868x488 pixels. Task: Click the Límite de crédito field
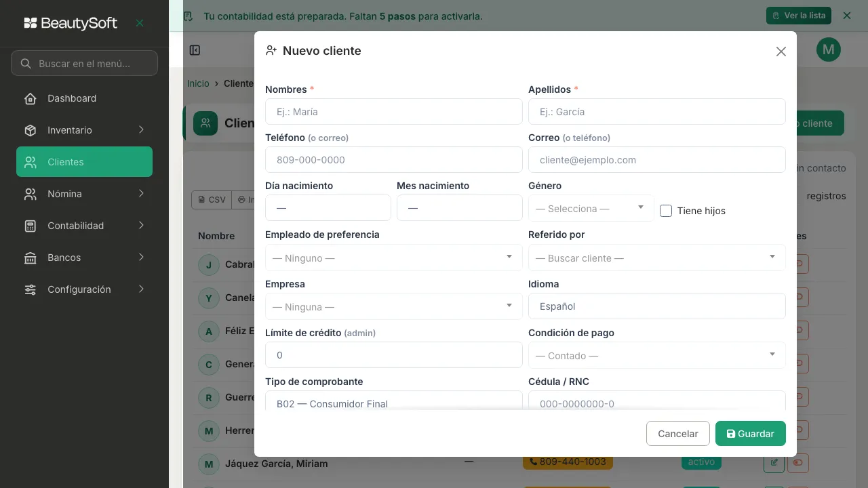point(393,355)
